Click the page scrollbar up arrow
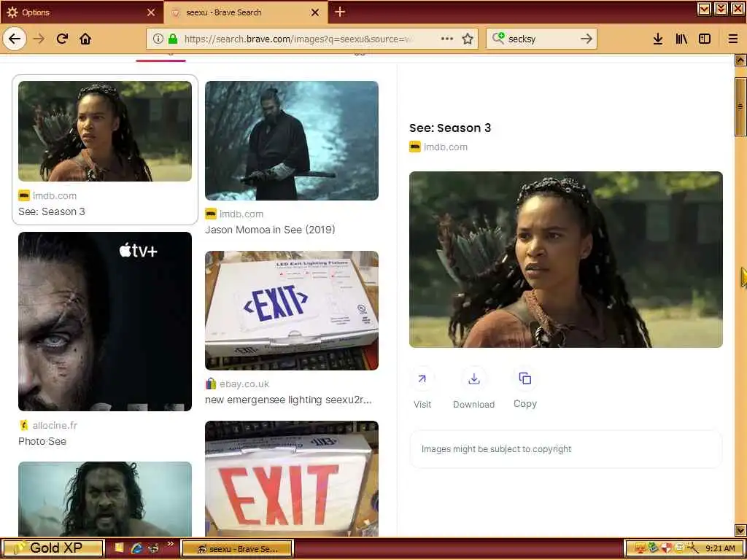 [740, 60]
